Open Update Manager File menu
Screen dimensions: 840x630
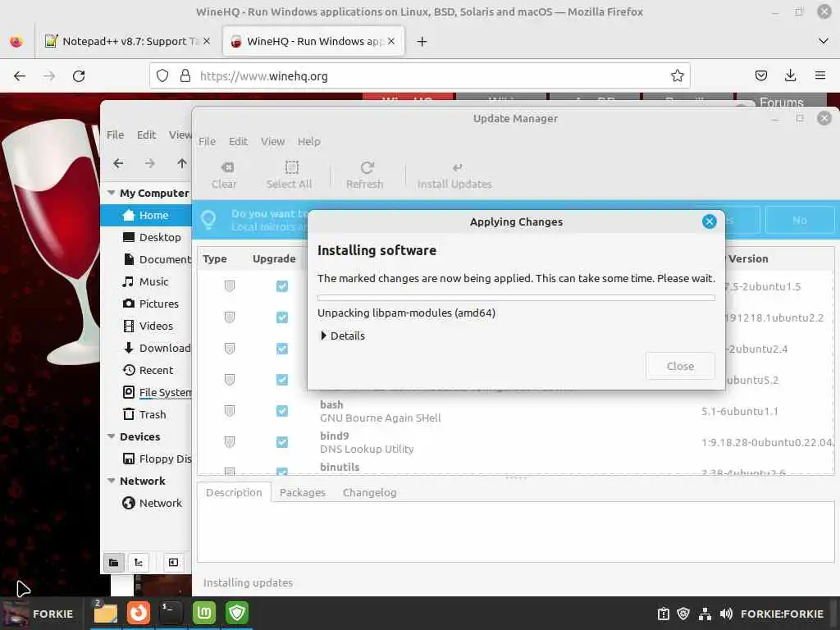[x=208, y=141]
